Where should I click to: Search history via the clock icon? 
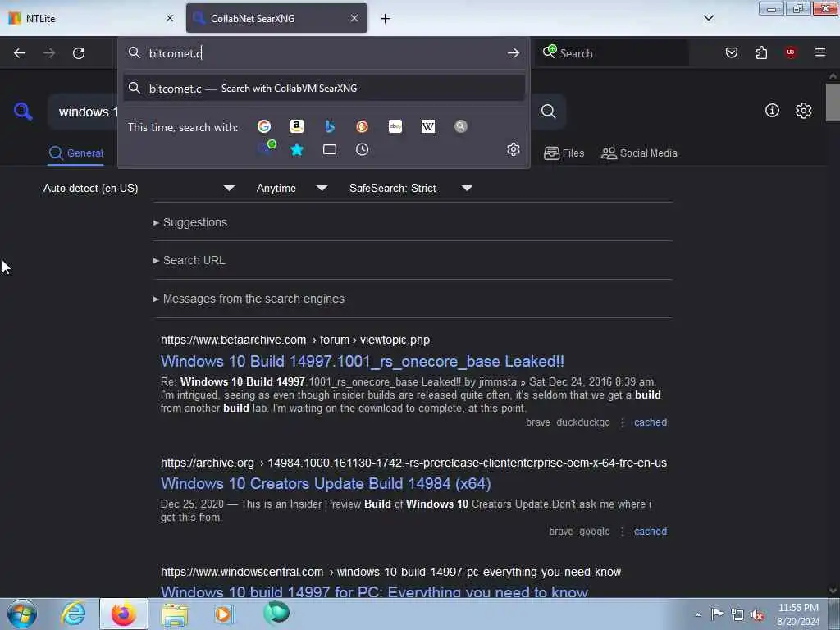362,149
